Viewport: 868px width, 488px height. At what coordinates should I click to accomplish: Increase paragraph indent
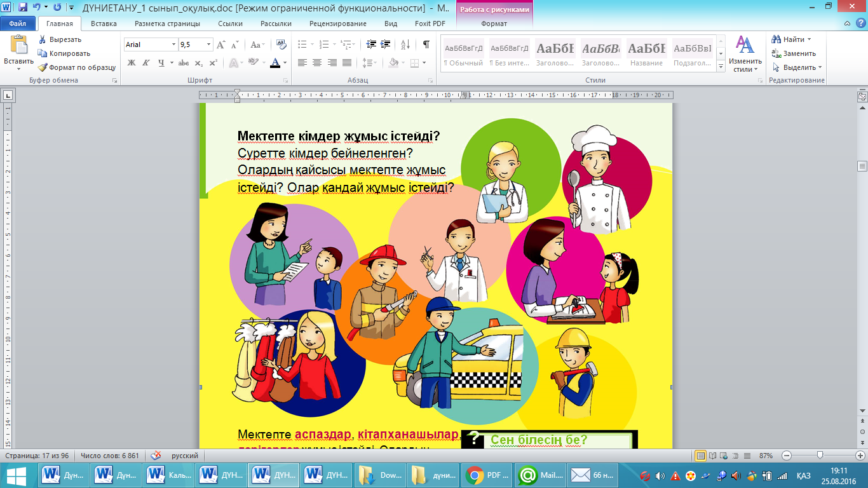(385, 44)
